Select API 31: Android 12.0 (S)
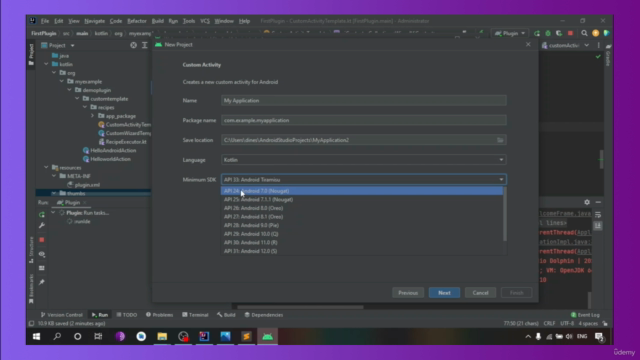 [x=362, y=251]
